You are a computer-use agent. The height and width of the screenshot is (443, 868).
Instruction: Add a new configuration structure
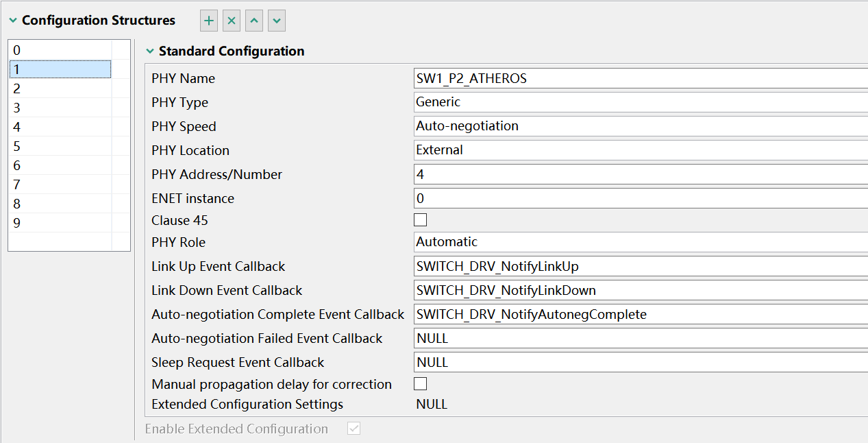point(208,21)
